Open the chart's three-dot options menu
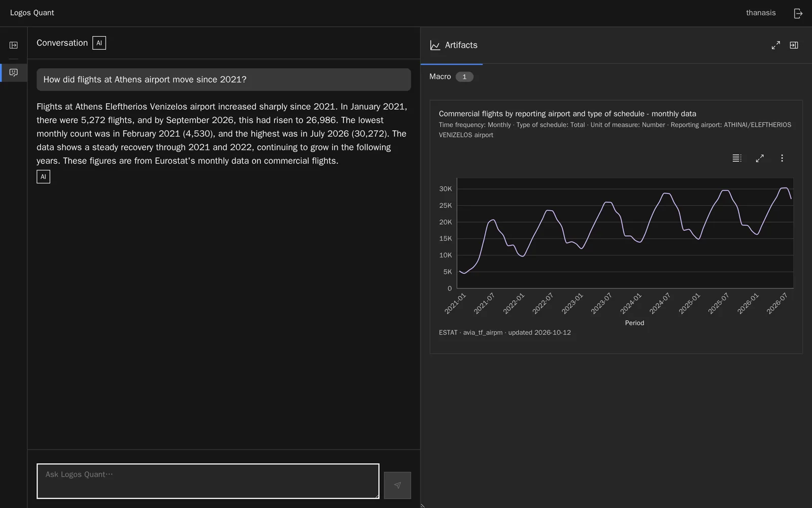Viewport: 812px width, 508px height. click(x=782, y=158)
